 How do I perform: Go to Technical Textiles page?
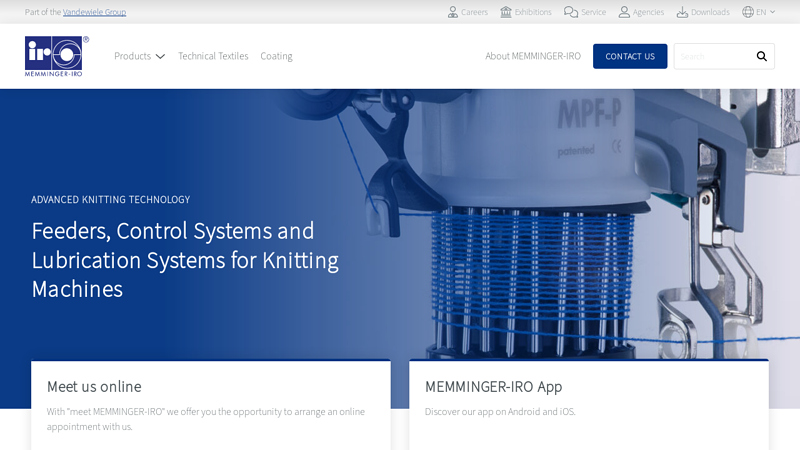click(213, 56)
